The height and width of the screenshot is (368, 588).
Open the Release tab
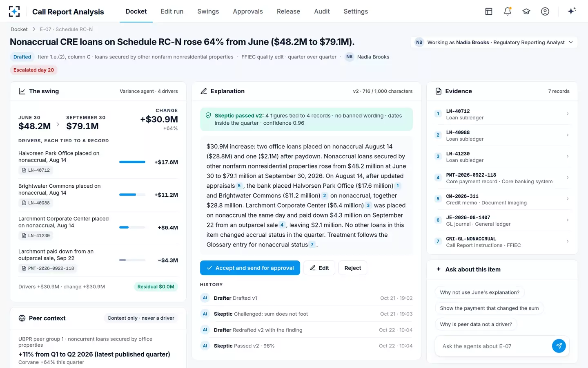point(288,11)
